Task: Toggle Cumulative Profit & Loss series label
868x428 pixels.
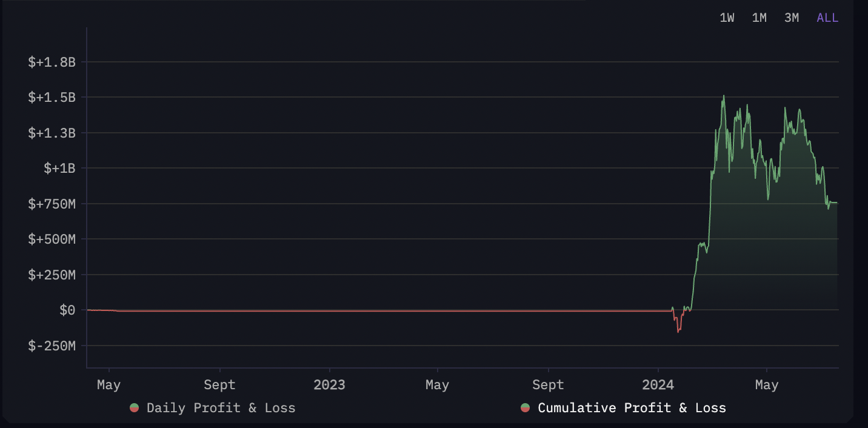Action: point(632,407)
